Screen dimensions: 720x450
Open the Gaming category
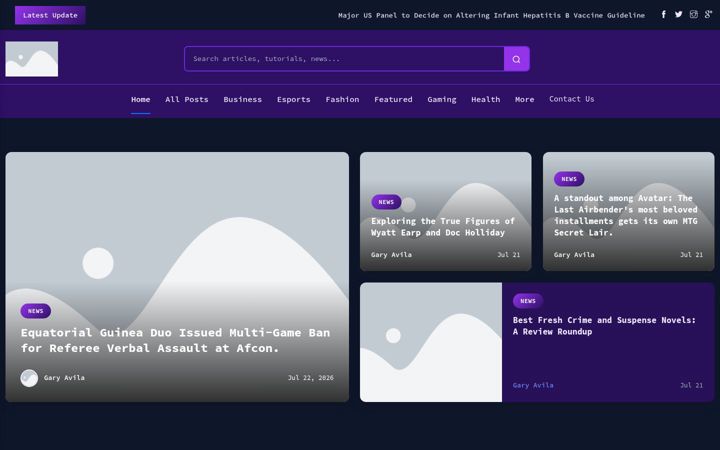point(442,99)
